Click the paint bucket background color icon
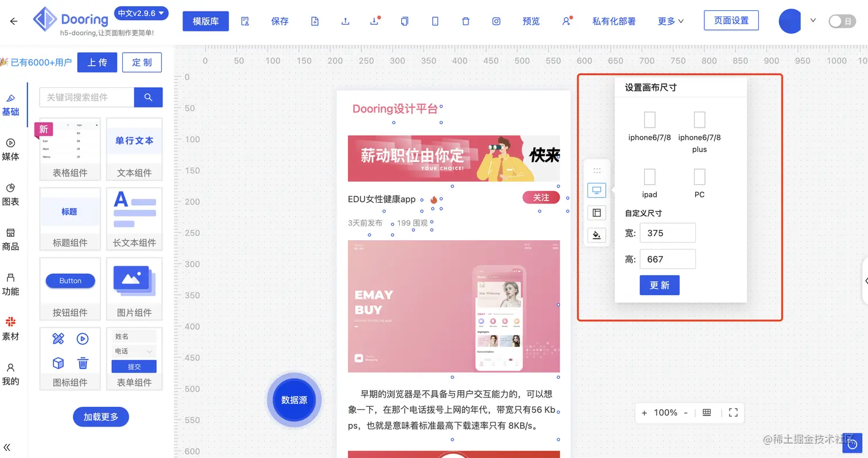Viewport: 868px width, 458px height. [597, 235]
